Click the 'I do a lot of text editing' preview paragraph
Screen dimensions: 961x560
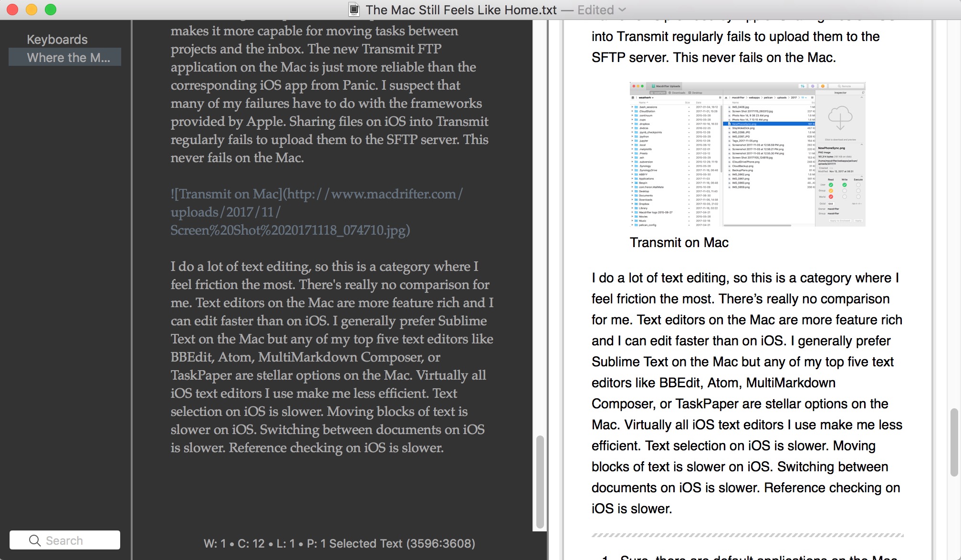[x=747, y=393]
